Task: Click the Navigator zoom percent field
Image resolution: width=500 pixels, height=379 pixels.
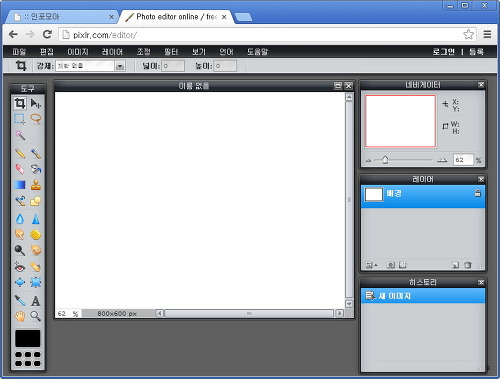Action: click(x=463, y=160)
